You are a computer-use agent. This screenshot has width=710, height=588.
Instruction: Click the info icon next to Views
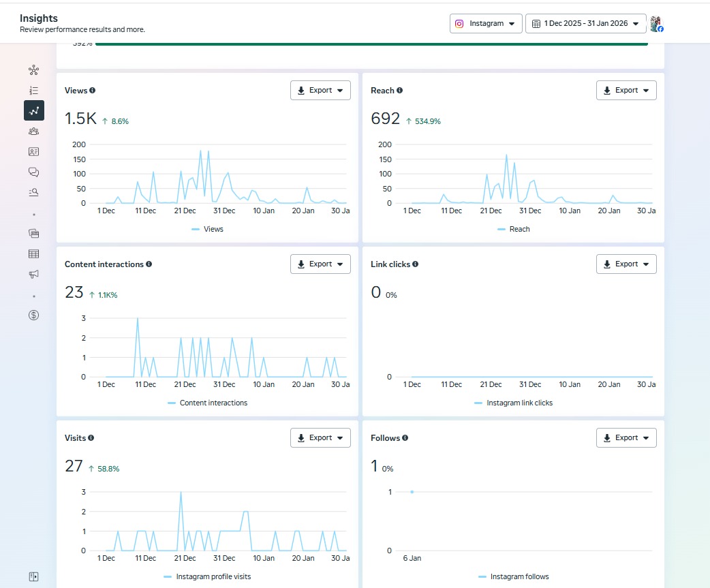[93, 91]
